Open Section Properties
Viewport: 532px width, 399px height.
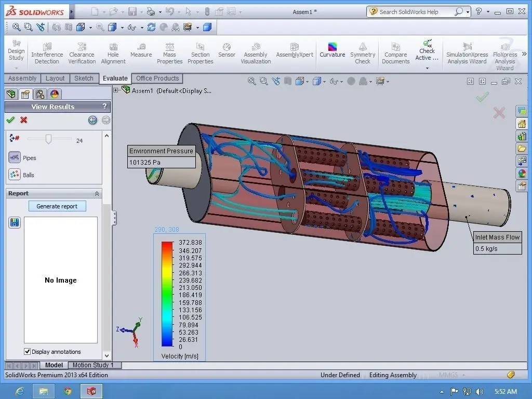(200, 54)
